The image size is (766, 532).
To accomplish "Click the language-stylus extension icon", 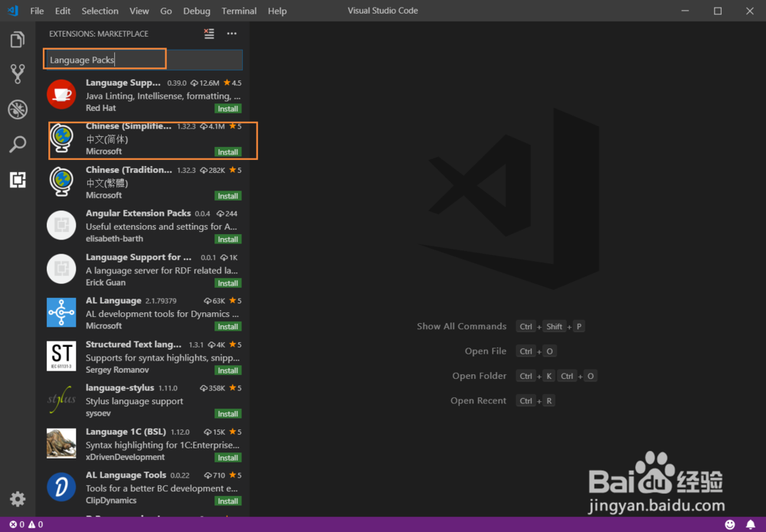I will 61,400.
